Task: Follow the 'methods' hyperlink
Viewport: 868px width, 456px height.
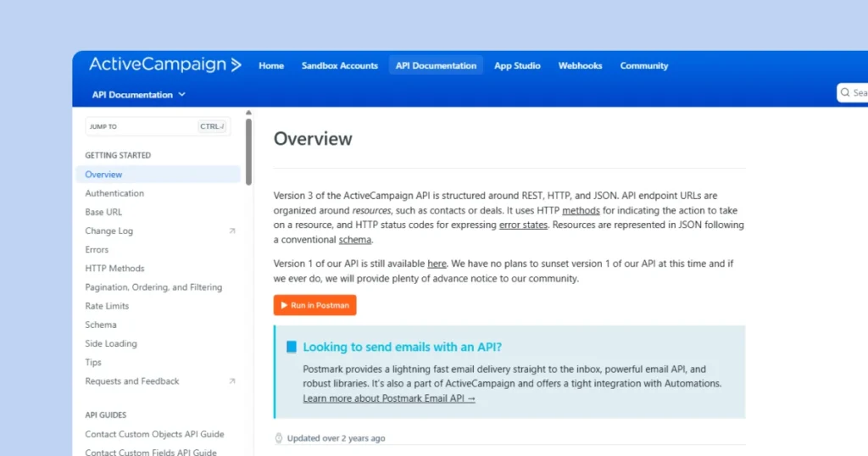Action: pyautogui.click(x=581, y=210)
